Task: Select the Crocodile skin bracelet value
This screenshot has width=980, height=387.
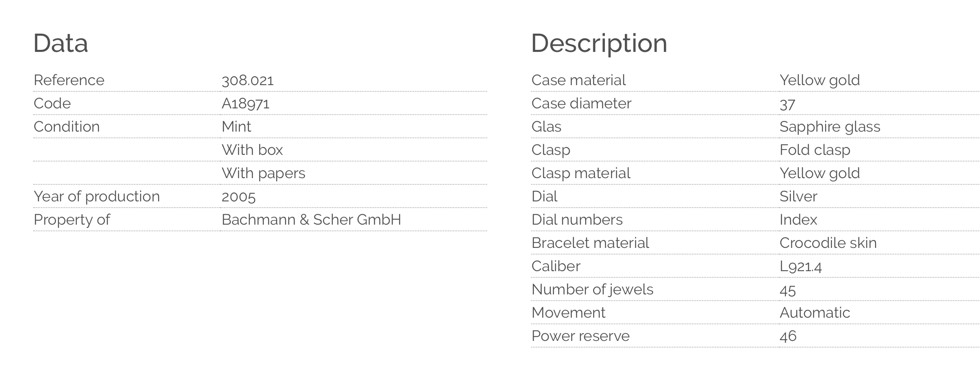Action: (828, 243)
